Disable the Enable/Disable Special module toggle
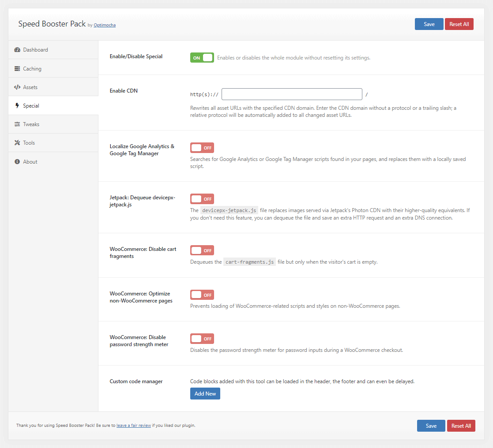This screenshot has height=448, width=493. pos(202,58)
